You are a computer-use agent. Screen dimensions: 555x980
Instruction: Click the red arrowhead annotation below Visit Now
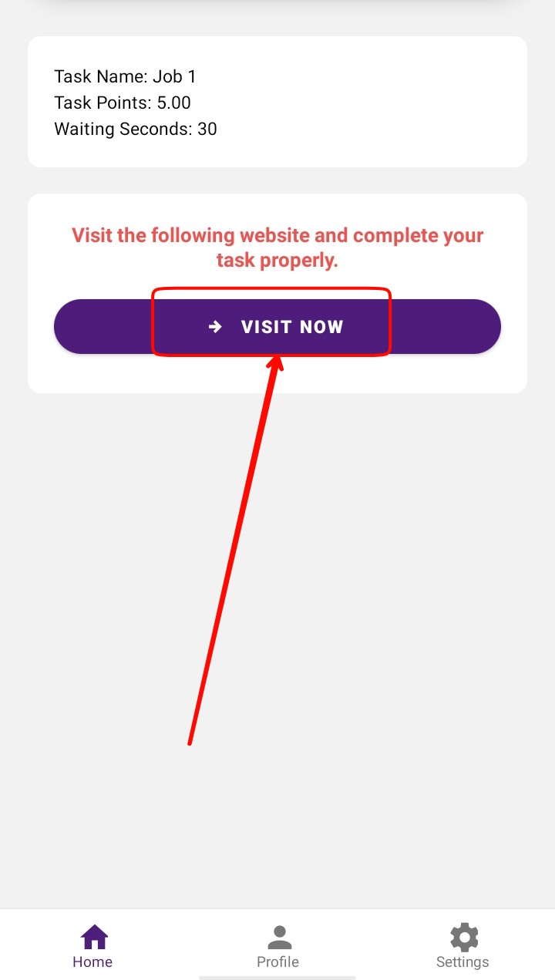pyautogui.click(x=277, y=363)
